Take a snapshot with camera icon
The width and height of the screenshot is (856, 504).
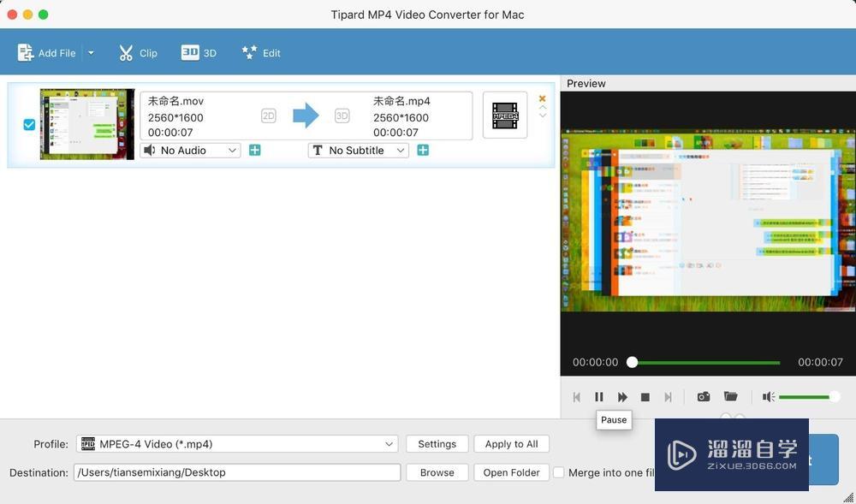pyautogui.click(x=704, y=396)
